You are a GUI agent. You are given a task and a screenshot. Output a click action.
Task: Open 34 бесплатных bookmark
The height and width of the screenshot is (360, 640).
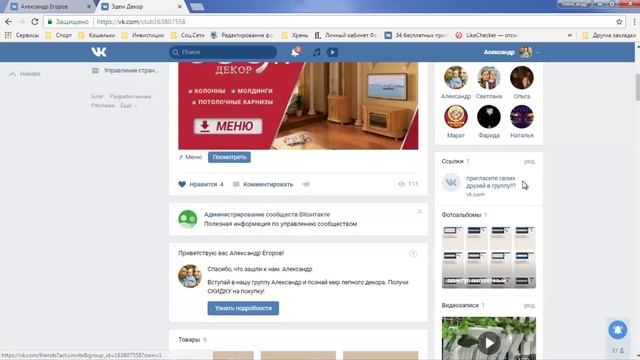point(416,36)
